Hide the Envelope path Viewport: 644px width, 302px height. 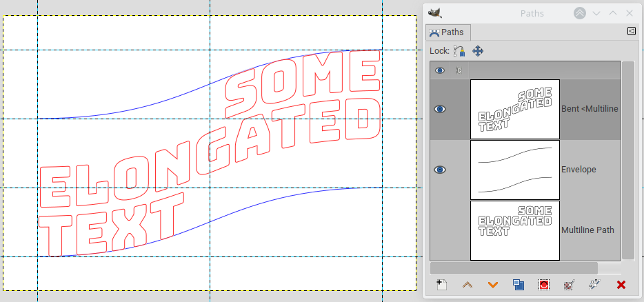[440, 170]
